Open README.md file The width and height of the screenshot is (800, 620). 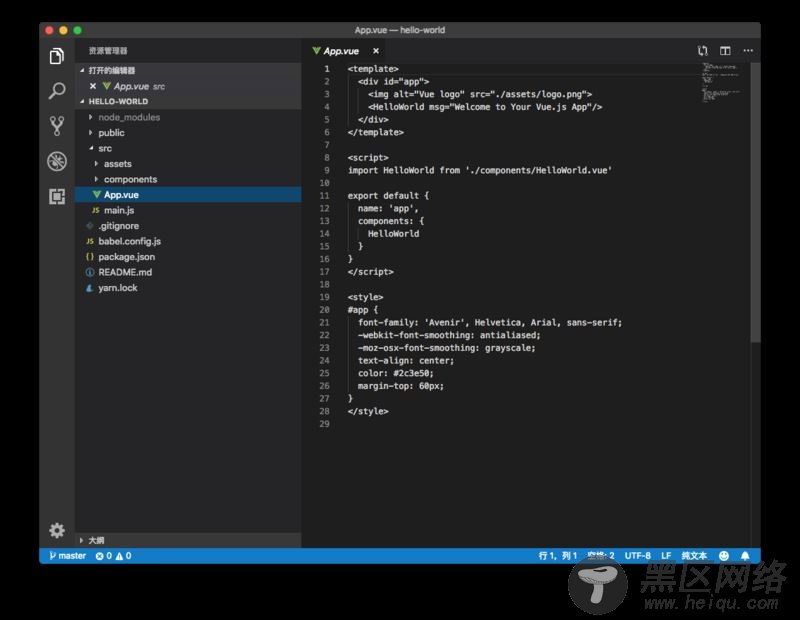tap(188, 272)
